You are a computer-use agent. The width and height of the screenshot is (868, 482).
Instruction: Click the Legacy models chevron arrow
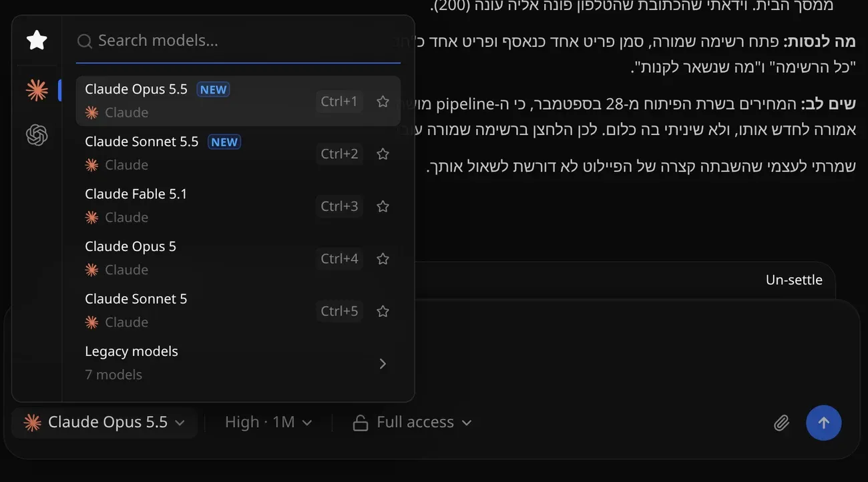tap(383, 364)
